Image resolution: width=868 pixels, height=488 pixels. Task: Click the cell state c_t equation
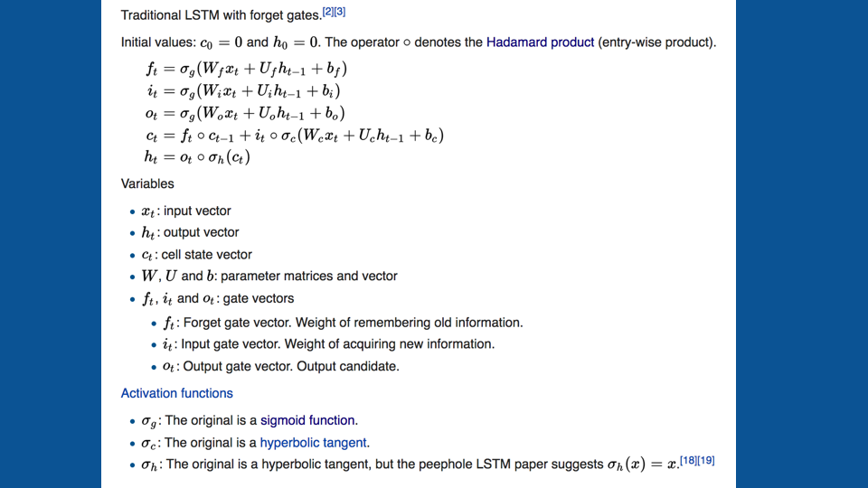295,135
